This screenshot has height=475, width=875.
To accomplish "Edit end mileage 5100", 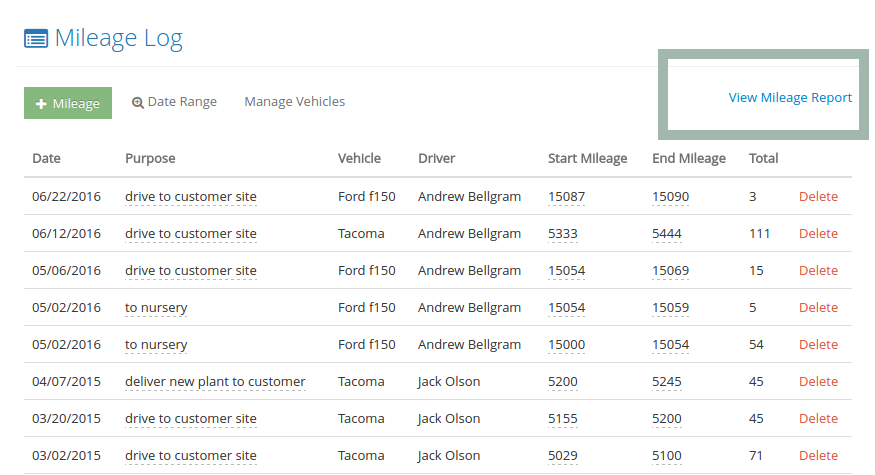I will point(667,456).
